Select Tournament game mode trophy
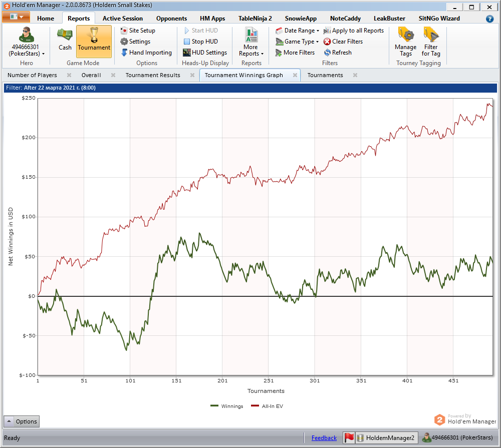This screenshot has height=448, width=501. [94, 41]
